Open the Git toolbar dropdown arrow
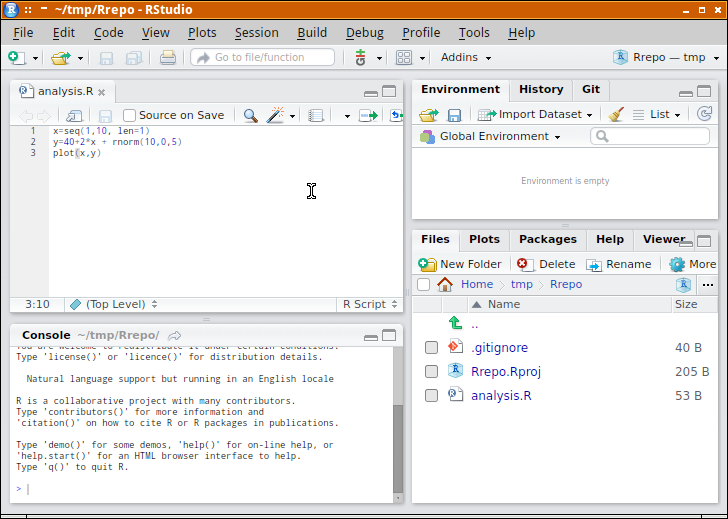The image size is (728, 519). [x=379, y=58]
